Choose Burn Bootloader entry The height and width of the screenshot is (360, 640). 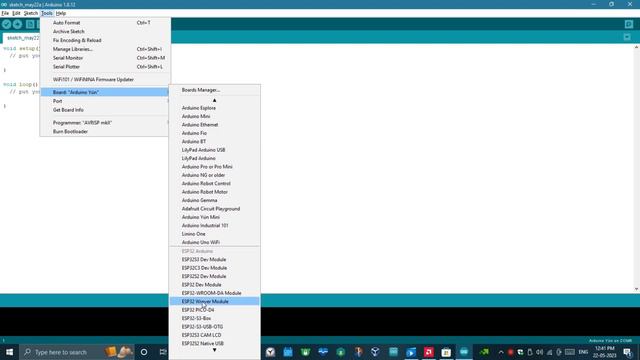click(105, 131)
